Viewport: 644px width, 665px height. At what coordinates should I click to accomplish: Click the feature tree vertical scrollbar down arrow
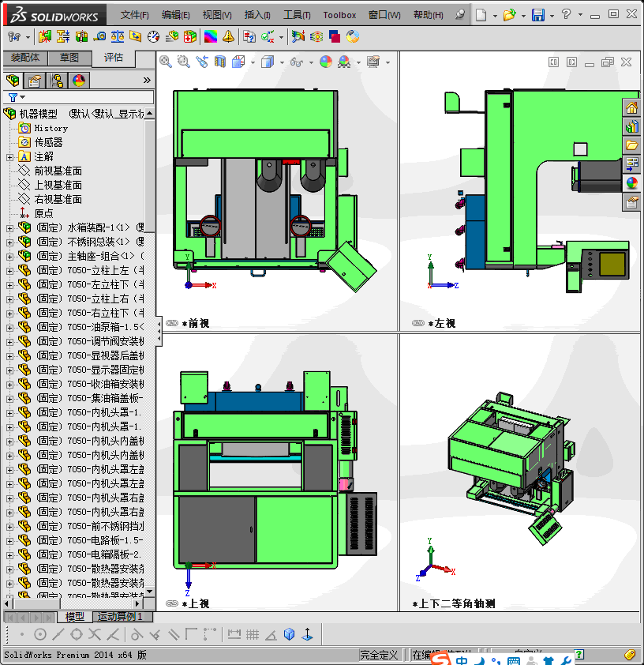click(149, 592)
